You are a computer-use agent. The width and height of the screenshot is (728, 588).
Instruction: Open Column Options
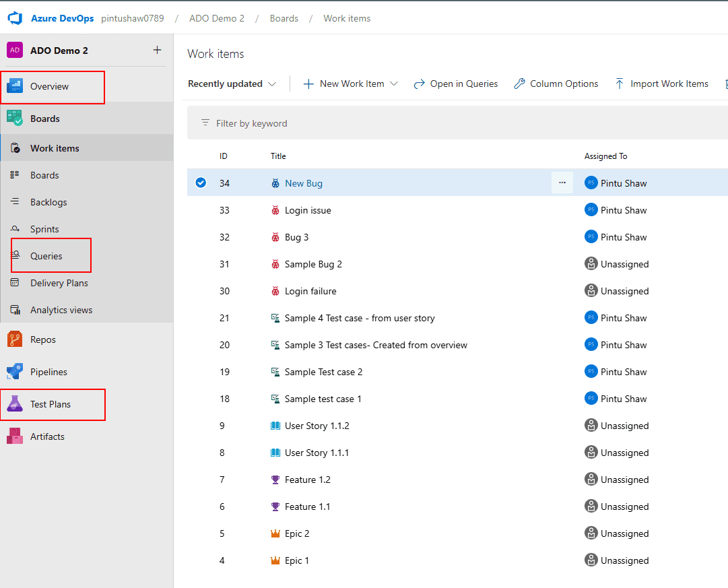(556, 84)
